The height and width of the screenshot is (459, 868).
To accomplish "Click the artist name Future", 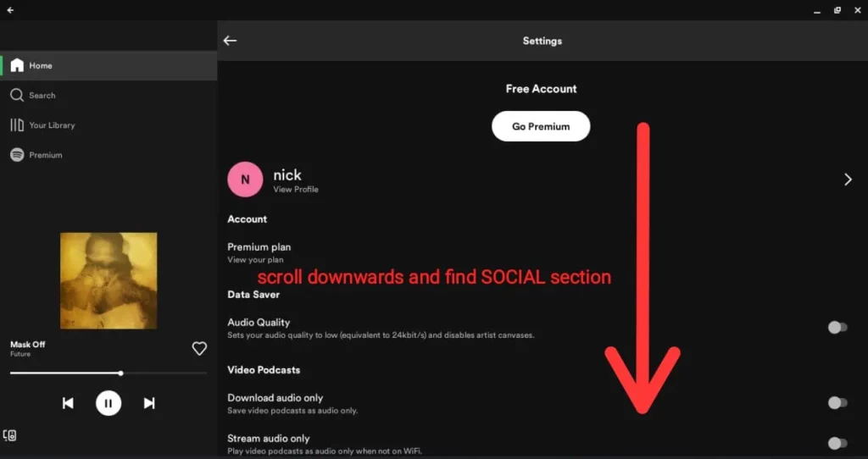I will [20, 354].
